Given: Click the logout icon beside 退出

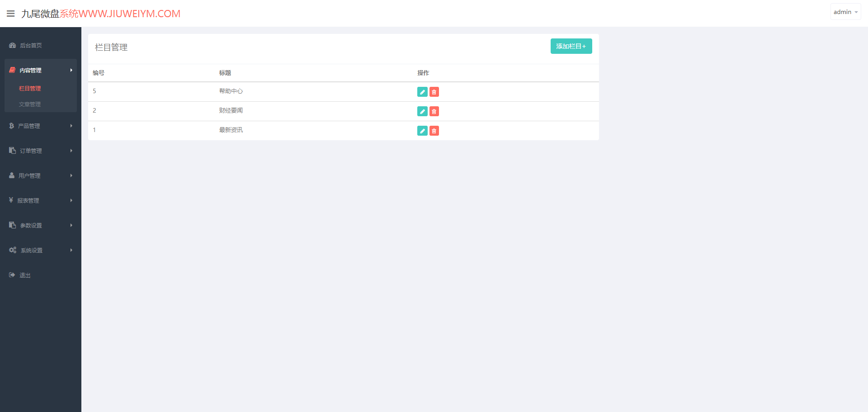Looking at the screenshot, I should click(12, 275).
